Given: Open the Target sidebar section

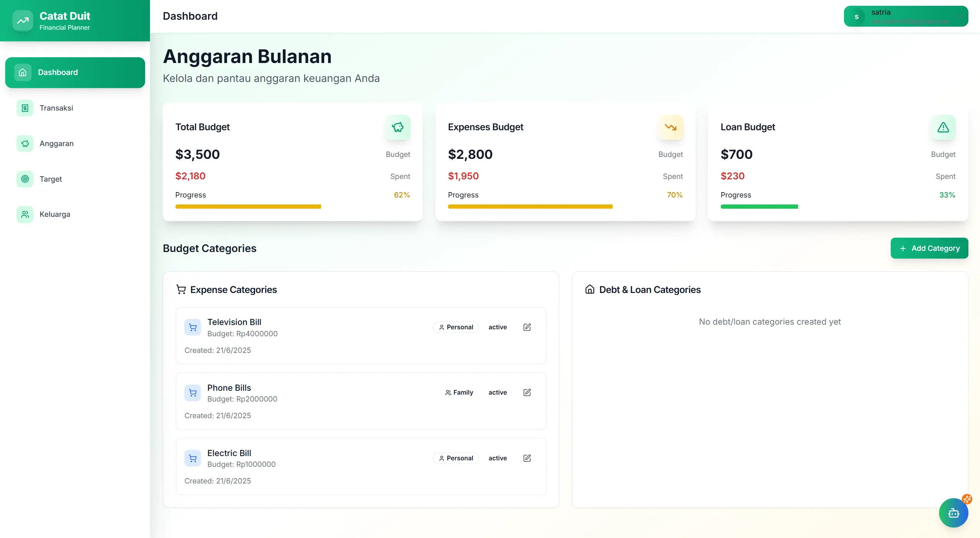Looking at the screenshot, I should click(51, 179).
